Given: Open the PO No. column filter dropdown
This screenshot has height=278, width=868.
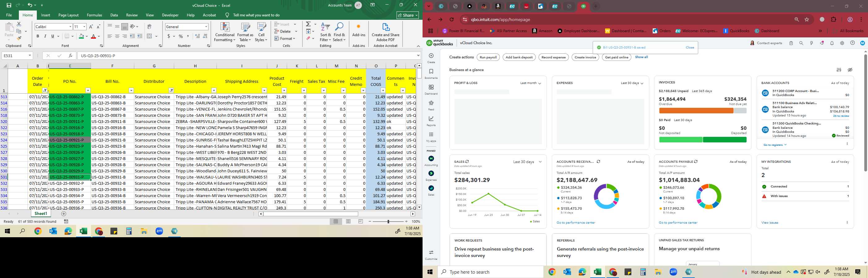Looking at the screenshot, I should coord(88,91).
